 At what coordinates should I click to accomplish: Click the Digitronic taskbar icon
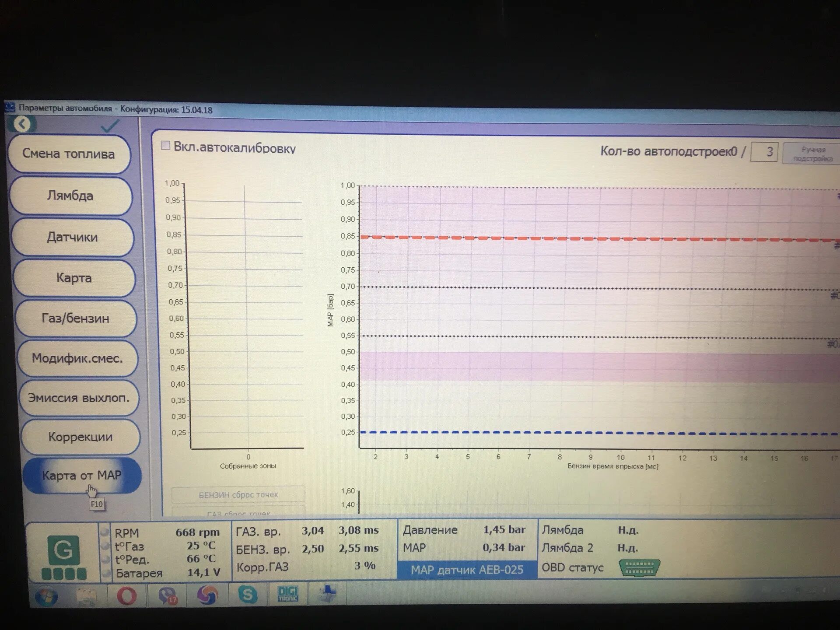click(288, 594)
